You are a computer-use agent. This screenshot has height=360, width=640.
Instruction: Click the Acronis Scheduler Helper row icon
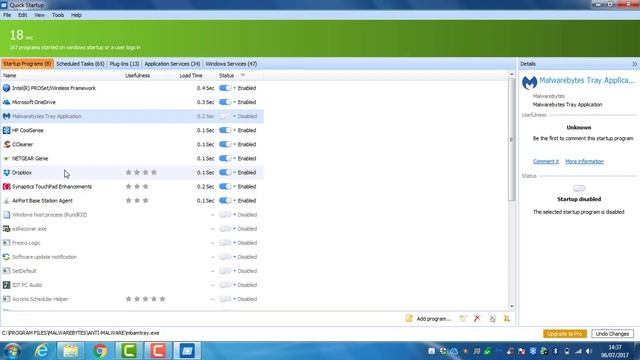tap(6, 299)
